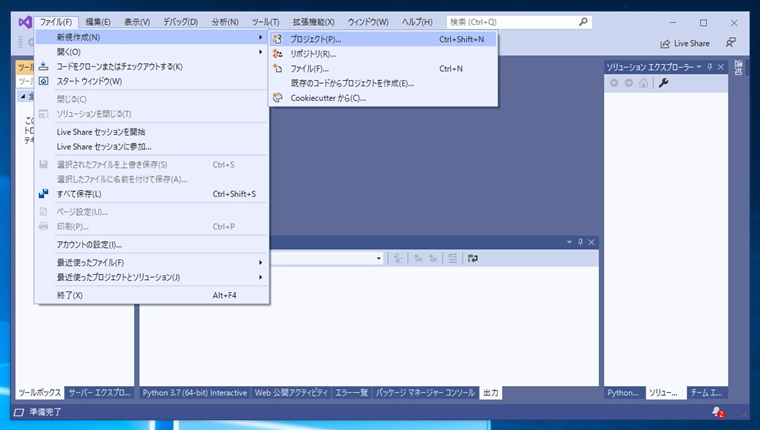This screenshot has height=430, width=760.
Task: Click Solution Explorer Home icon
Action: [x=643, y=83]
